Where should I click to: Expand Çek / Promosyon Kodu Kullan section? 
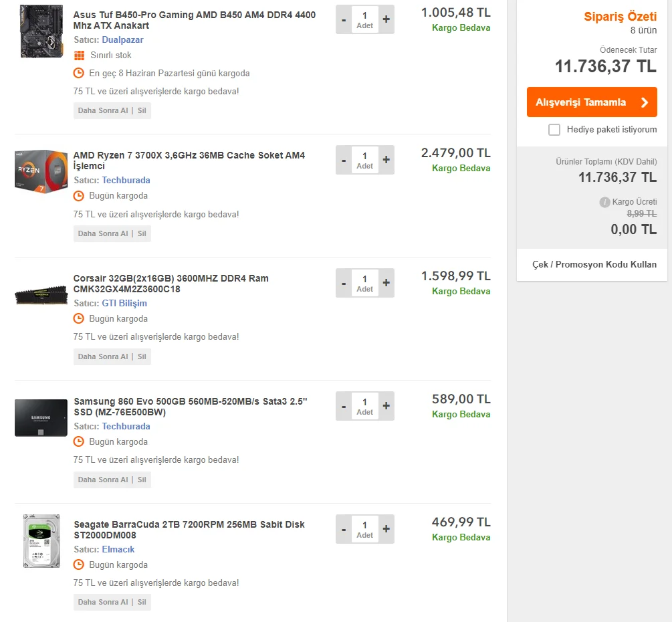(x=594, y=264)
